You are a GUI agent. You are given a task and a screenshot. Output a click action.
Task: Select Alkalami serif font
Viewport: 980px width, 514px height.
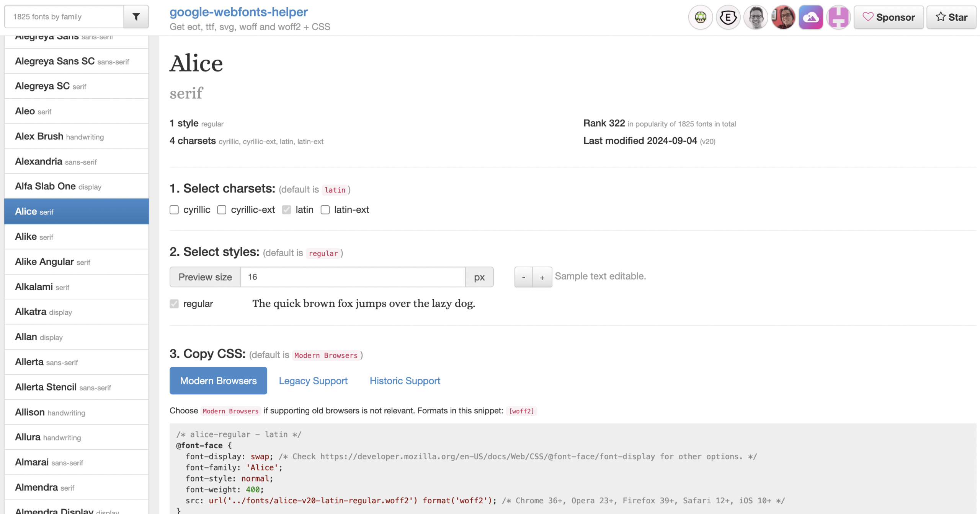pyautogui.click(x=77, y=287)
